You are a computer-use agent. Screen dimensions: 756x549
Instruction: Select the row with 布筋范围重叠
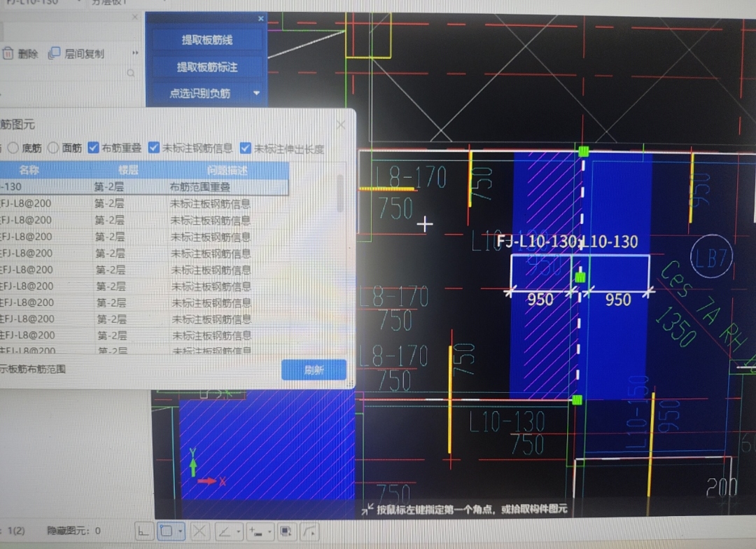(x=143, y=187)
